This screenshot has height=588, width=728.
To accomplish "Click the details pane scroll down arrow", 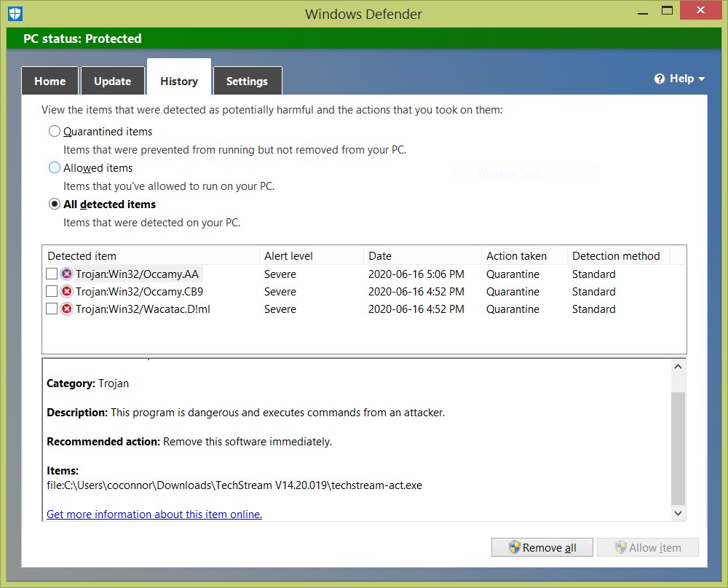I will (678, 513).
